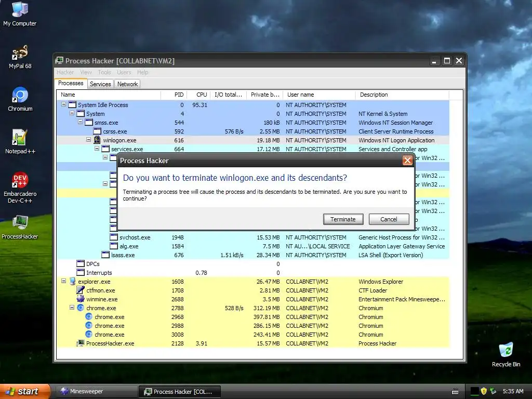Sort by the User name column header

(x=320, y=95)
